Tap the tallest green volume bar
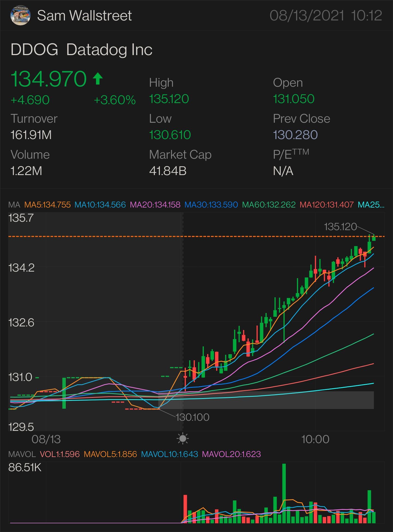This screenshot has height=532, width=393. point(284,493)
